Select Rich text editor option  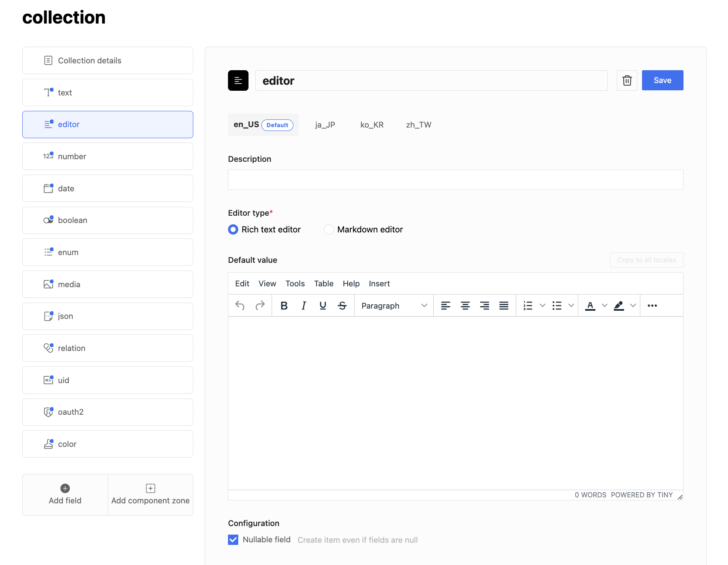(x=233, y=229)
